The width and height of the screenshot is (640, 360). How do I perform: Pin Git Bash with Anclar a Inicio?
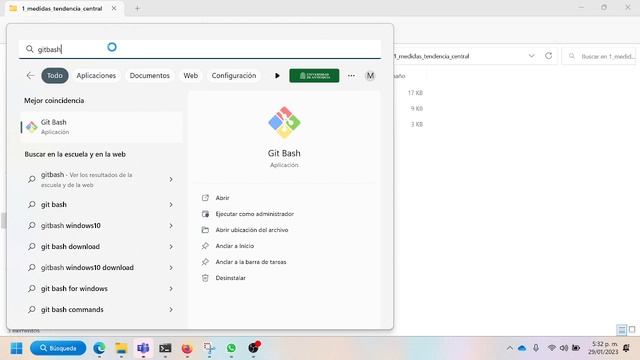click(x=234, y=246)
